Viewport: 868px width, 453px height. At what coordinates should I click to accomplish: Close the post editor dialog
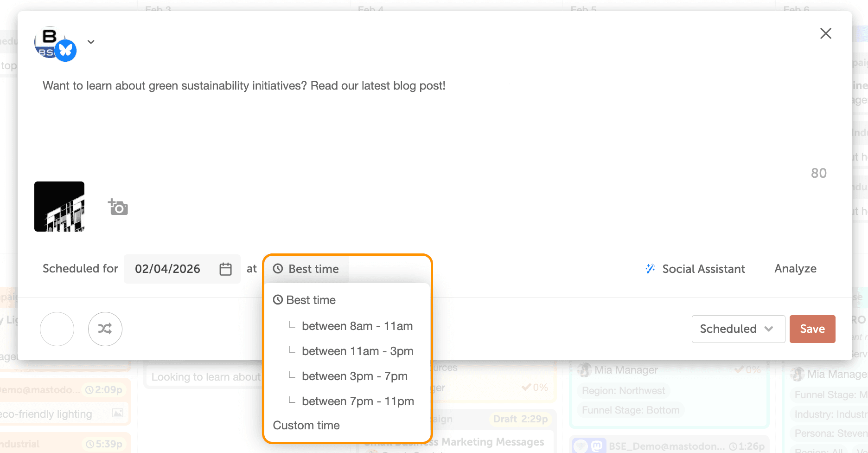tap(825, 33)
